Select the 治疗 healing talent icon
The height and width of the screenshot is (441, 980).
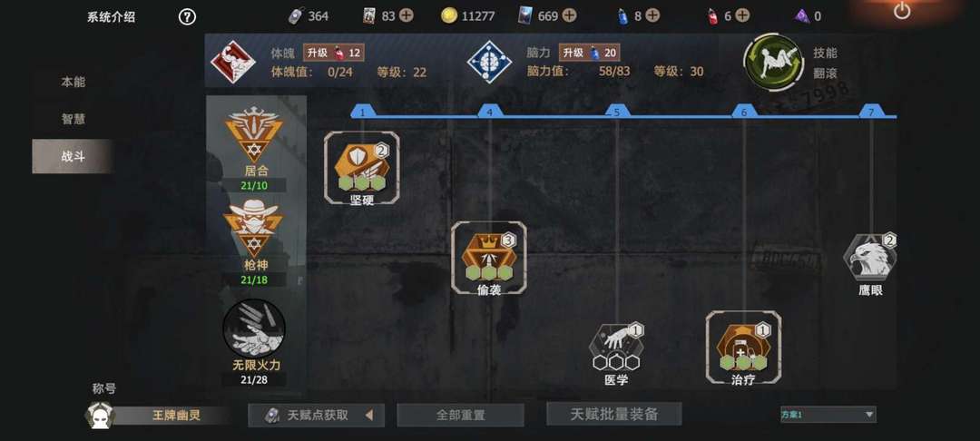click(x=743, y=347)
